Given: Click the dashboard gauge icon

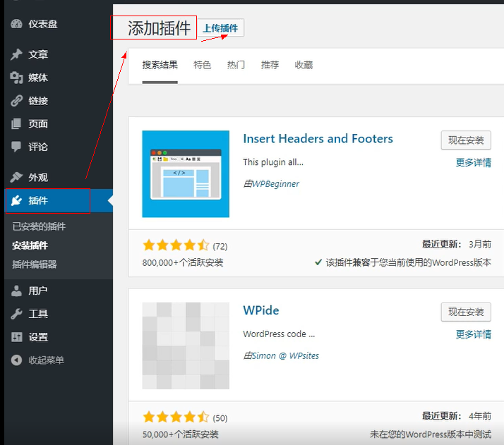Looking at the screenshot, I should (16, 24).
